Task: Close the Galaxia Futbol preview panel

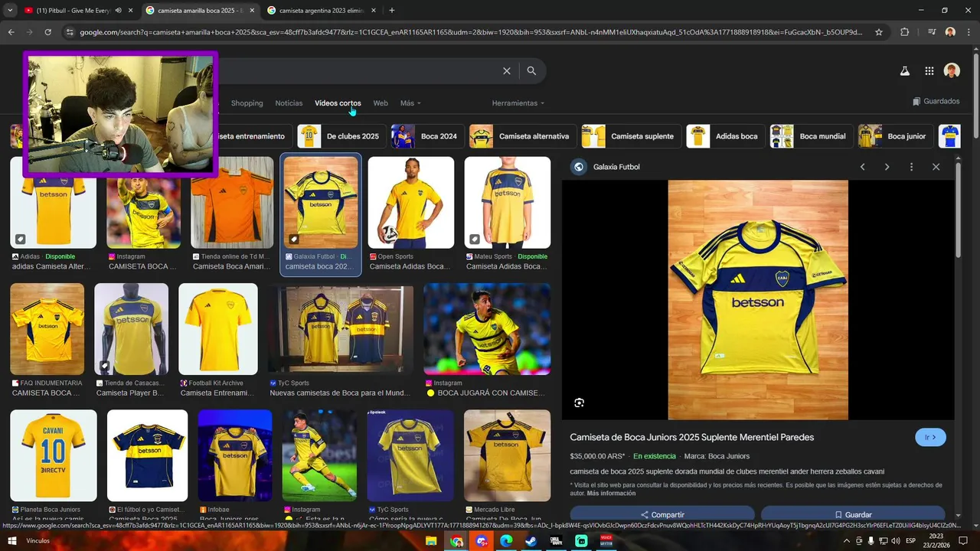Action: click(x=936, y=167)
